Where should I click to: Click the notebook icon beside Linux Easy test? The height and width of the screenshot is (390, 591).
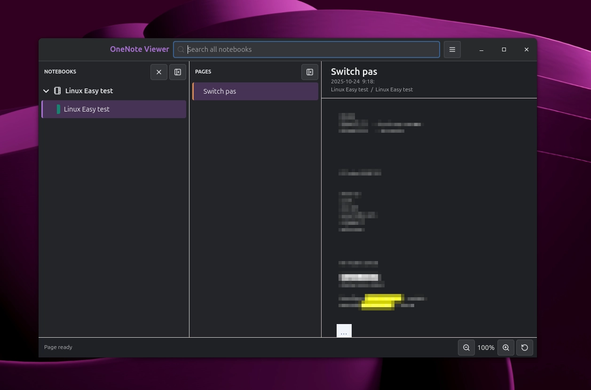click(57, 91)
